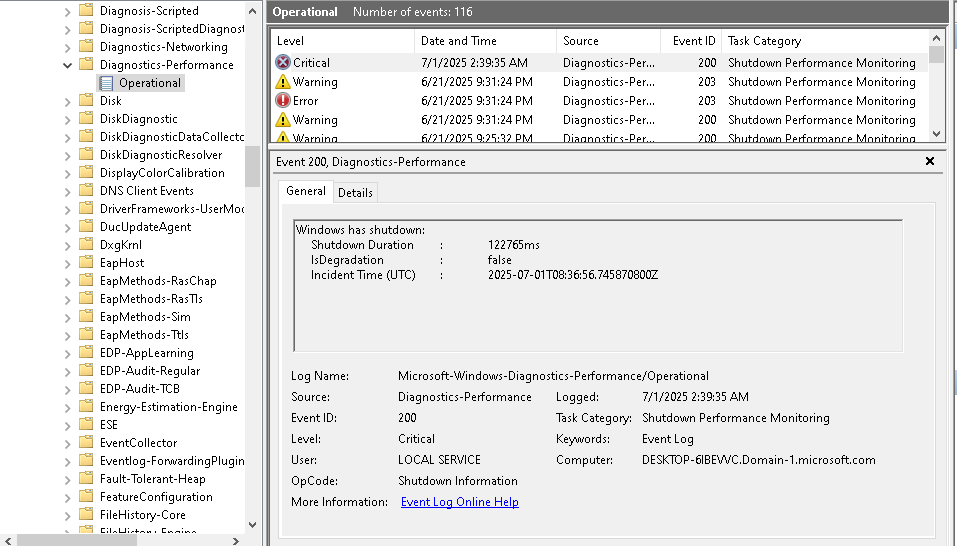This screenshot has width=957, height=546.
Task: Sort events by Event ID header
Action: pos(691,41)
